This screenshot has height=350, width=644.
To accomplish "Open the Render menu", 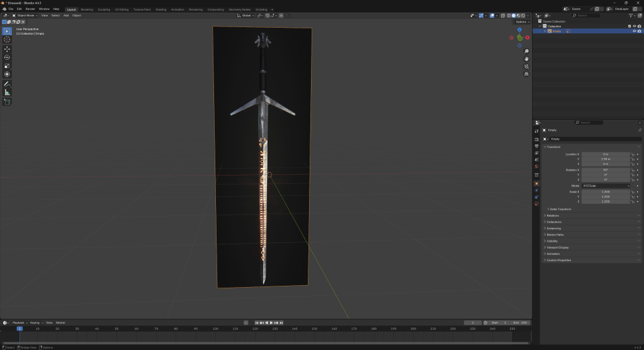I will (x=30, y=9).
